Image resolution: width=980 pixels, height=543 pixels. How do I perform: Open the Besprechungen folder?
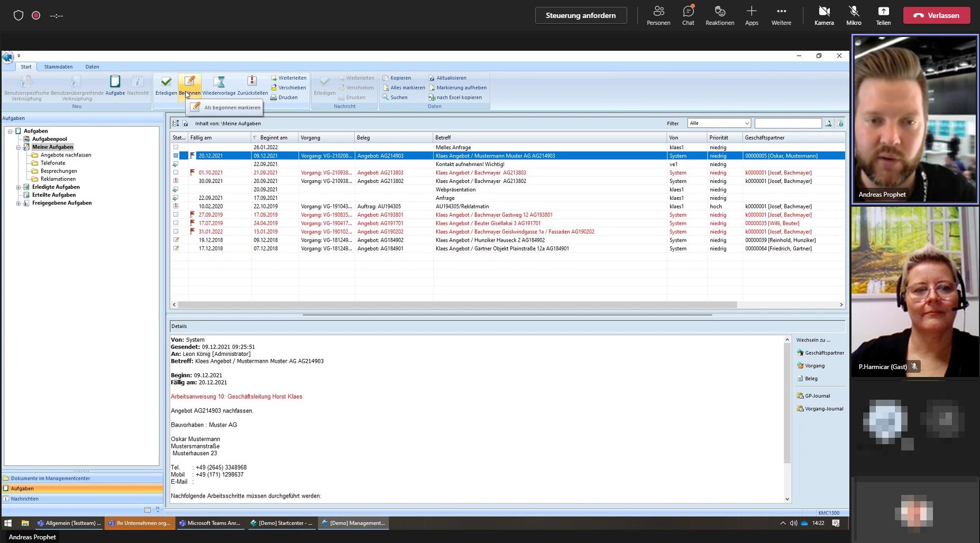tap(59, 171)
